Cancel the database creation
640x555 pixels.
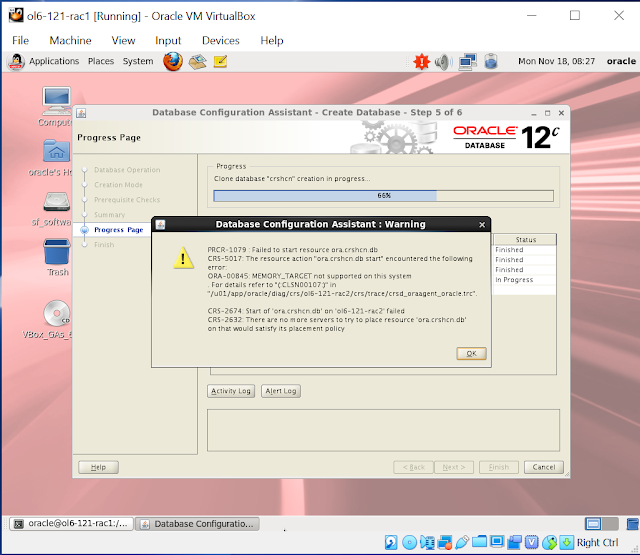(x=544, y=467)
